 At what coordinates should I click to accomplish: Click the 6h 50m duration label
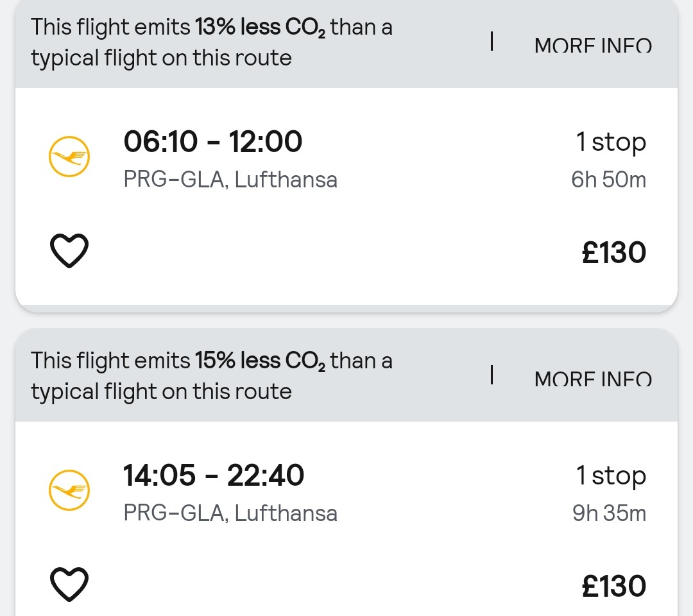(x=608, y=180)
